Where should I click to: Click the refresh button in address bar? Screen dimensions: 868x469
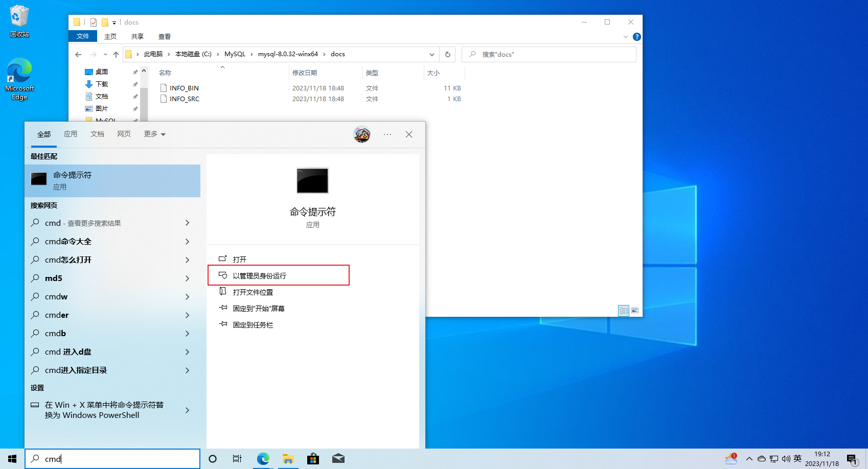448,54
